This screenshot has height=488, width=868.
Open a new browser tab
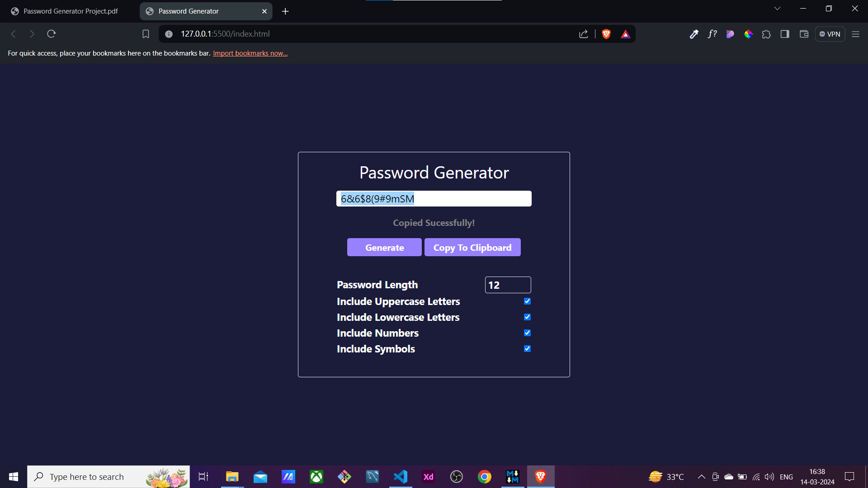[285, 11]
